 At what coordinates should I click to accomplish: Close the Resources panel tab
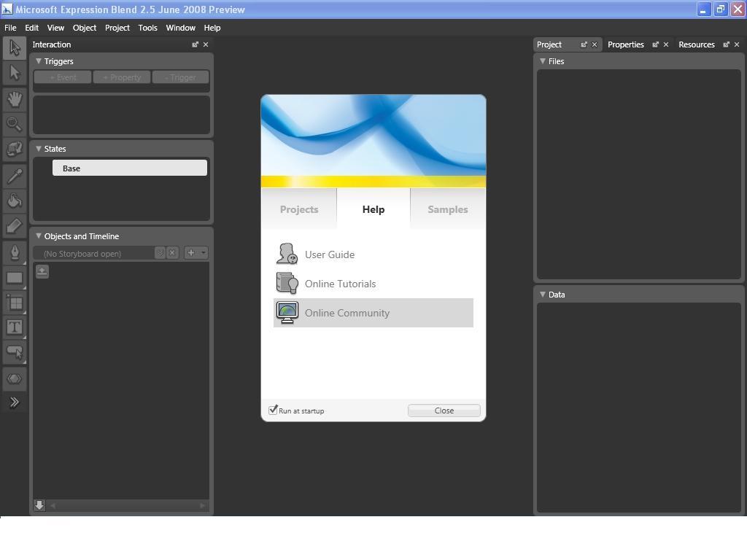(x=737, y=44)
